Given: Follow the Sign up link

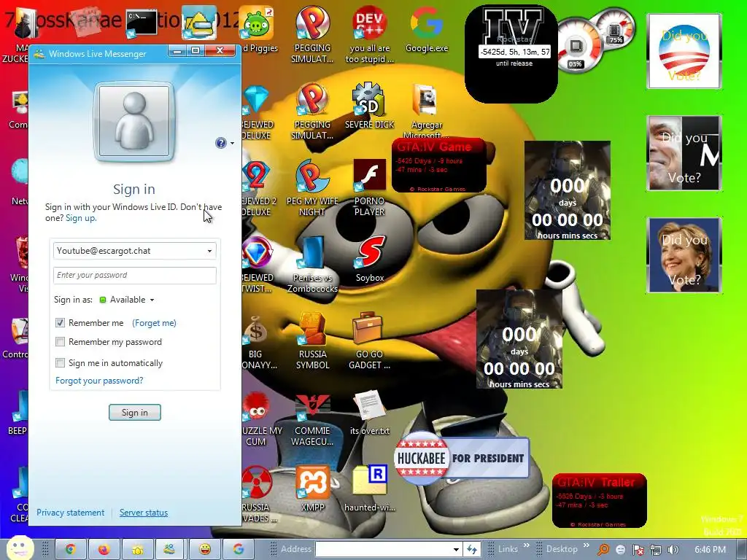Looking at the screenshot, I should coord(80,218).
